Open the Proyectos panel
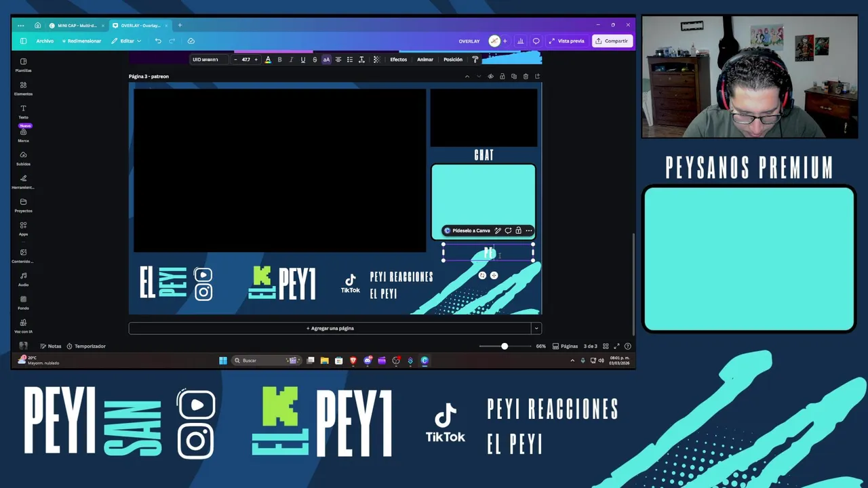868x488 pixels. click(23, 205)
